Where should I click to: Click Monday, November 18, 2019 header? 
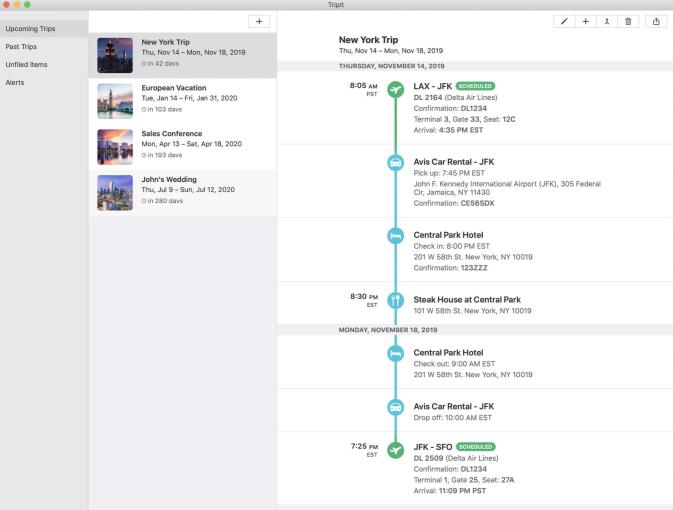388,330
